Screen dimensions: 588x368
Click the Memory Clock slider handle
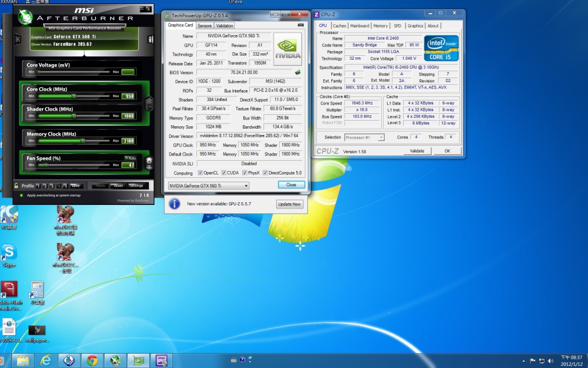(x=83, y=141)
